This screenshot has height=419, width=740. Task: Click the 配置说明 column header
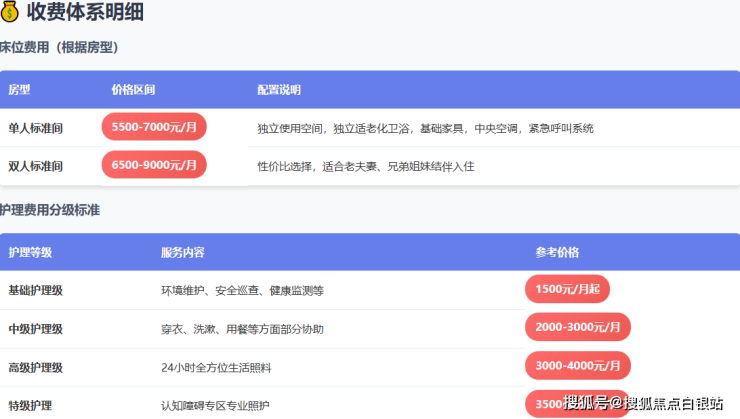click(x=278, y=90)
